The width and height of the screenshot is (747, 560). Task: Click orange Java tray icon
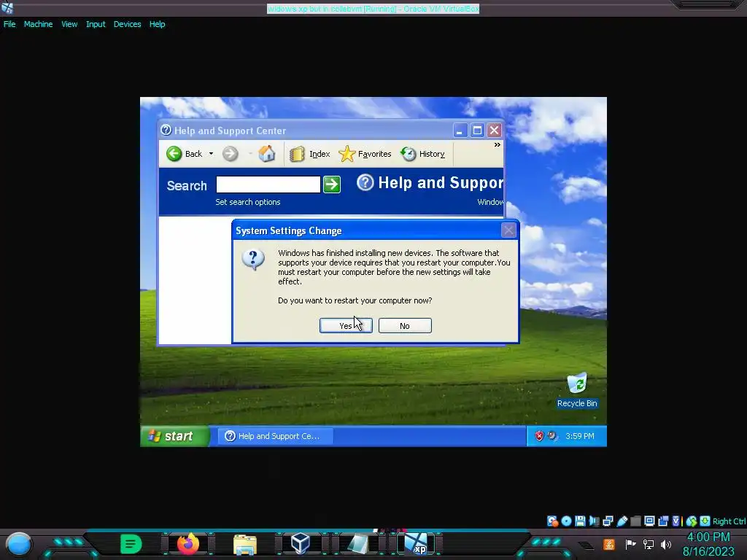(x=609, y=544)
